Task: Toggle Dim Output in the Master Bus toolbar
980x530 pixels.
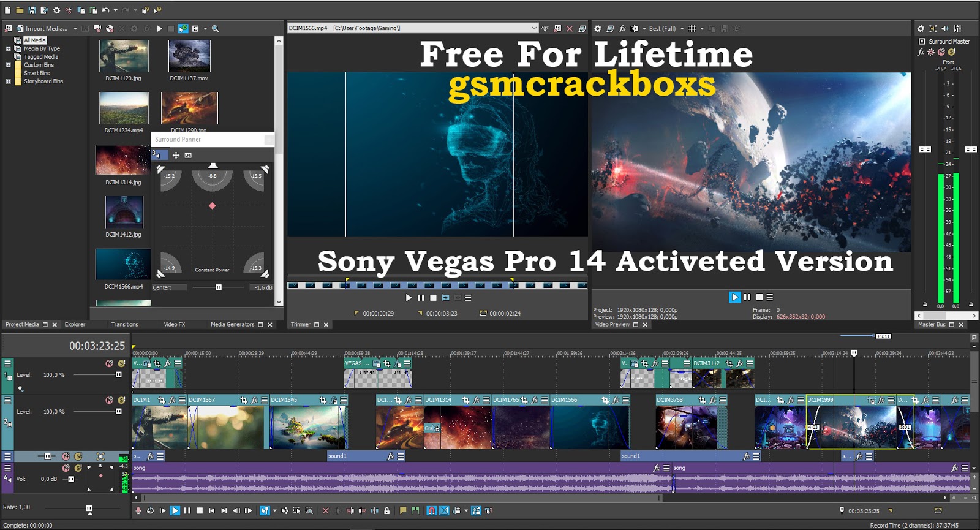Action: click(945, 28)
